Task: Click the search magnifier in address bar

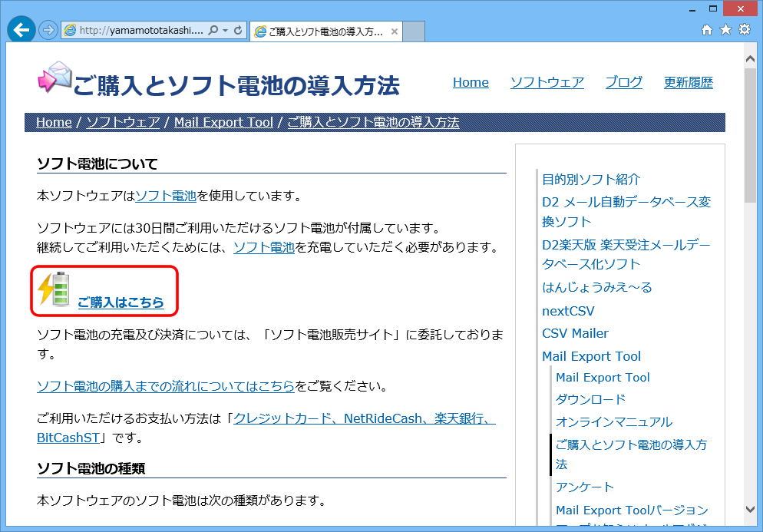Action: point(213,31)
